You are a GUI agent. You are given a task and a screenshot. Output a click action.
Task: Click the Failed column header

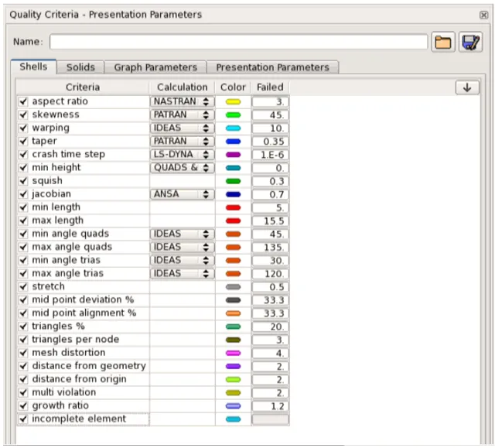(x=270, y=87)
